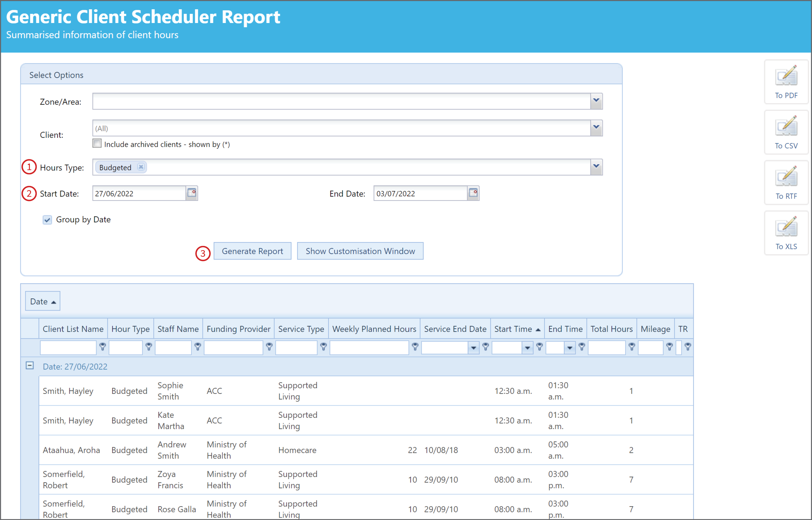The height and width of the screenshot is (520, 812).
Task: Open Hours Type dropdown arrow
Action: pos(596,167)
